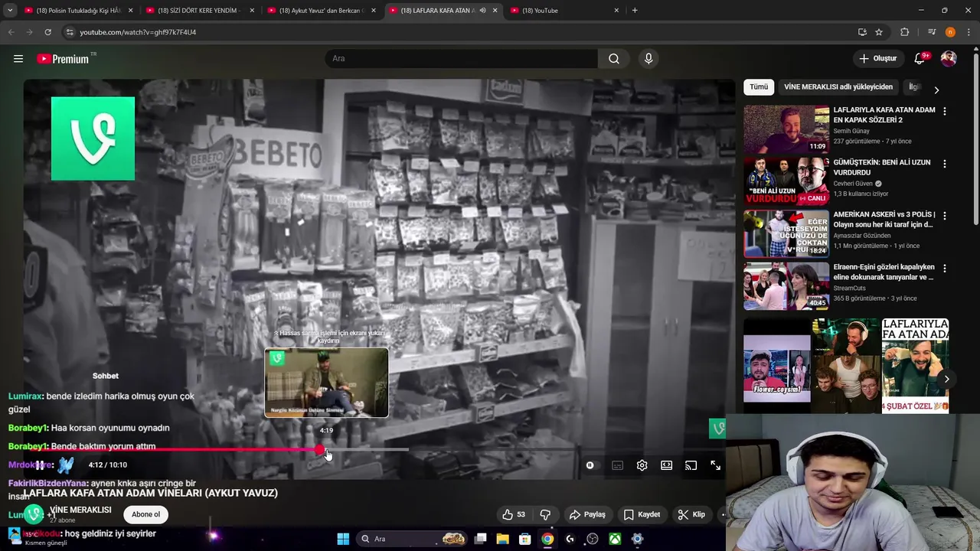Open Chrome profile avatar
The width and height of the screenshot is (980, 551).
point(950,32)
